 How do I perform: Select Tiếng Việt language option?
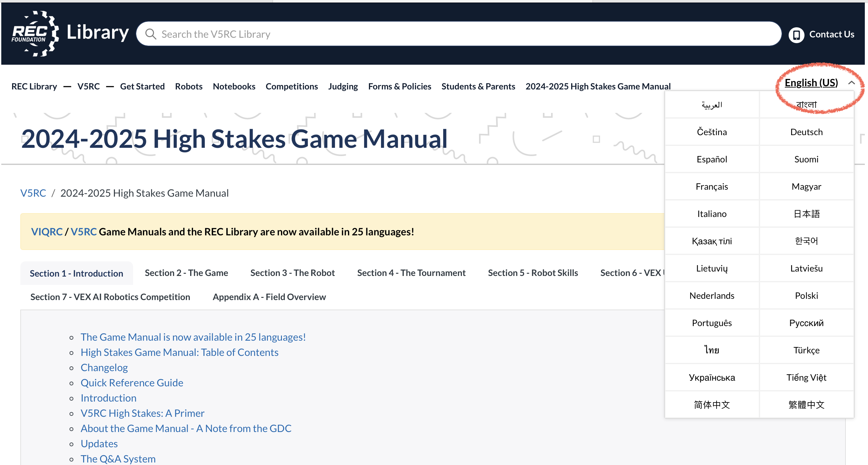pos(806,377)
